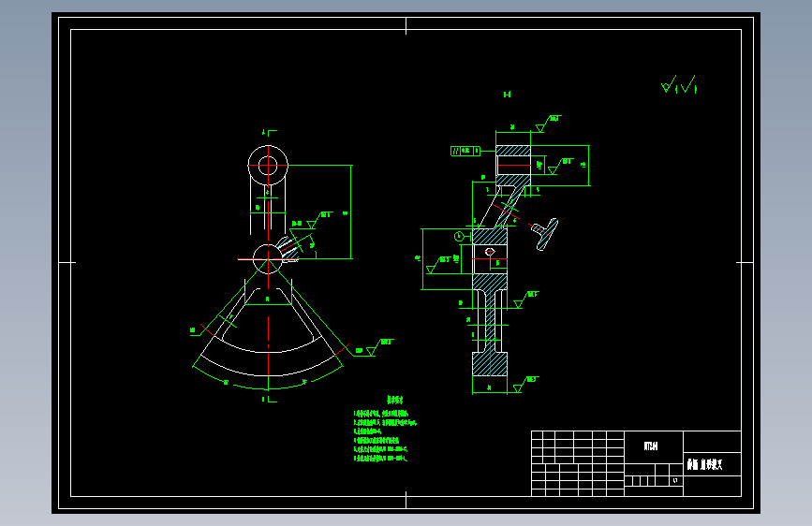Click the bottom hatched block of the section view
The image size is (812, 526).
click(x=490, y=364)
